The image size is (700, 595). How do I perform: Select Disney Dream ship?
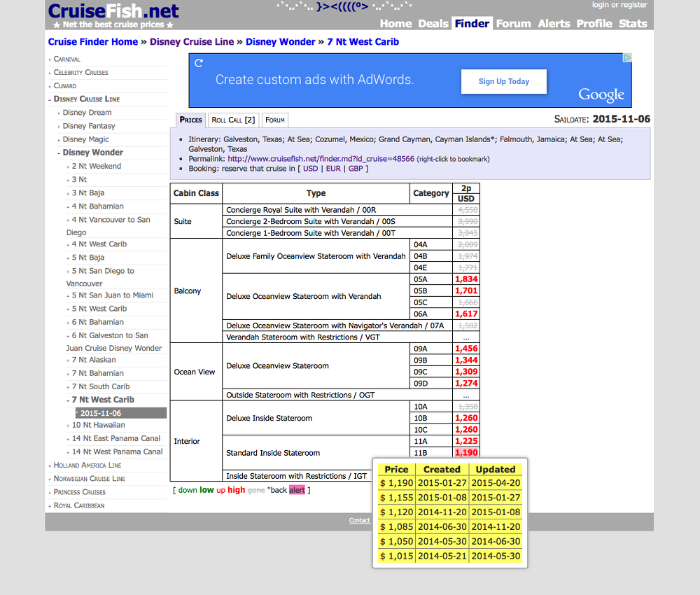click(87, 113)
